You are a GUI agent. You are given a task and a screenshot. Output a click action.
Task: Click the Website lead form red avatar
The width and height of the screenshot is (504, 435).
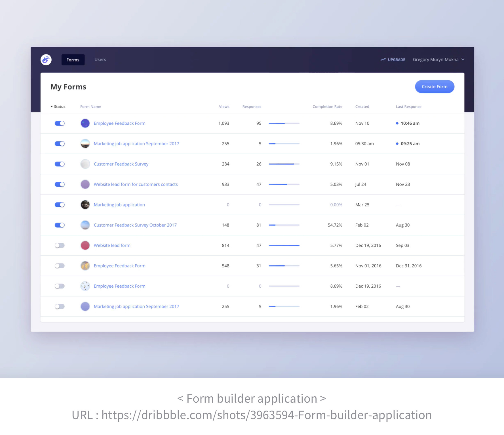pyautogui.click(x=85, y=245)
